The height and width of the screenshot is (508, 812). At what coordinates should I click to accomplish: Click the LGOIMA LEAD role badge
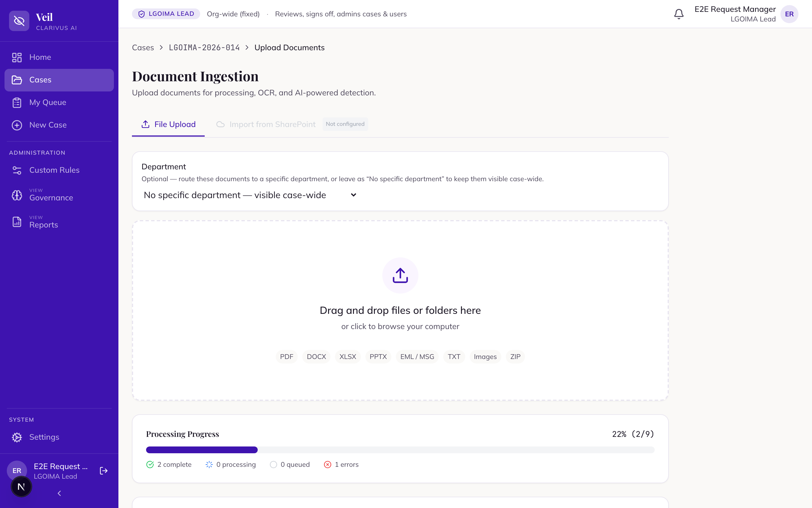(166, 14)
